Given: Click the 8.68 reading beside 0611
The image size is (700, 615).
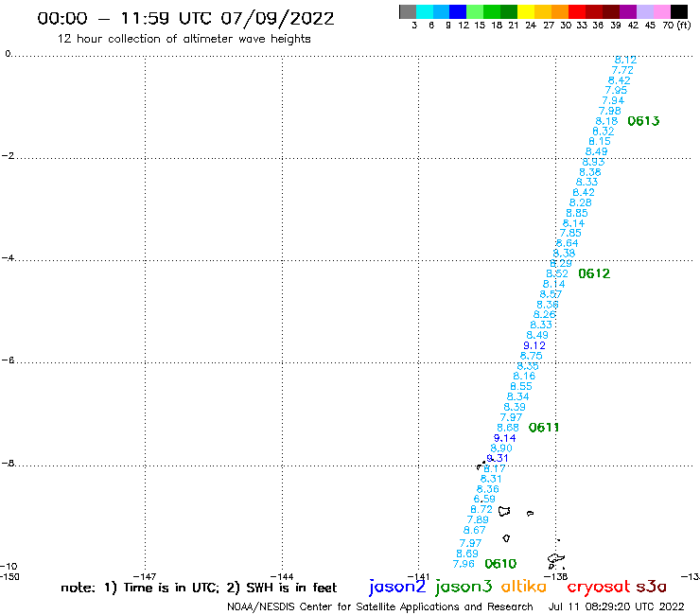Looking at the screenshot, I should [x=508, y=428].
